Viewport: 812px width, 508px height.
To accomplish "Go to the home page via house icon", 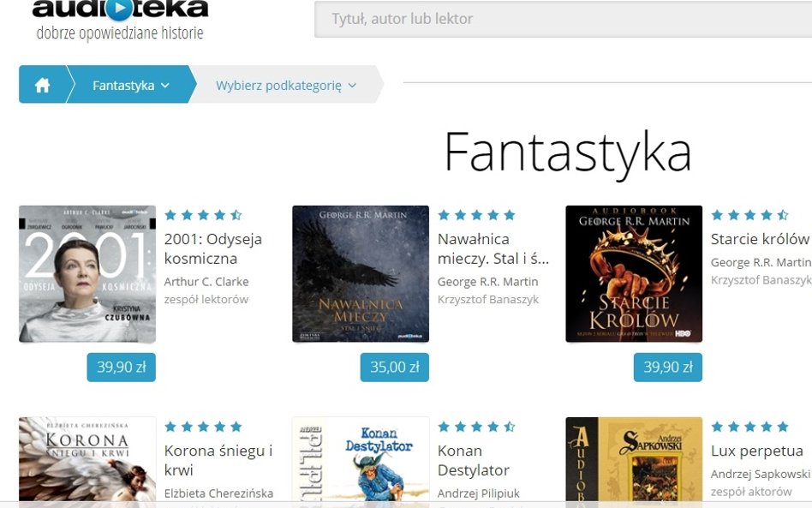I will click(43, 85).
